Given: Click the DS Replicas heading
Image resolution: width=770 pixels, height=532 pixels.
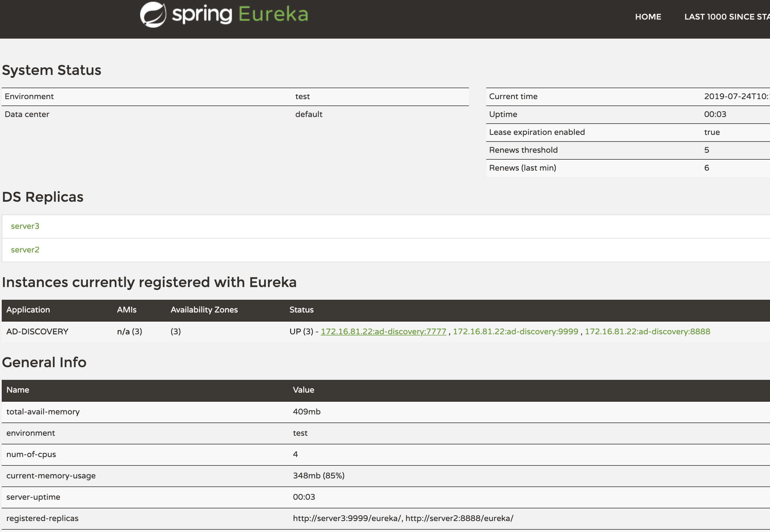Looking at the screenshot, I should (x=43, y=197).
